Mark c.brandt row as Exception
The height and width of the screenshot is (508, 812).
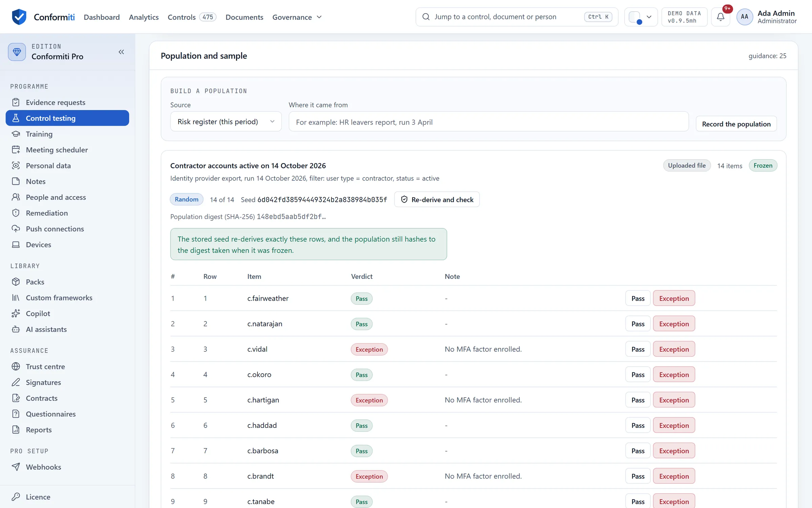click(x=674, y=476)
